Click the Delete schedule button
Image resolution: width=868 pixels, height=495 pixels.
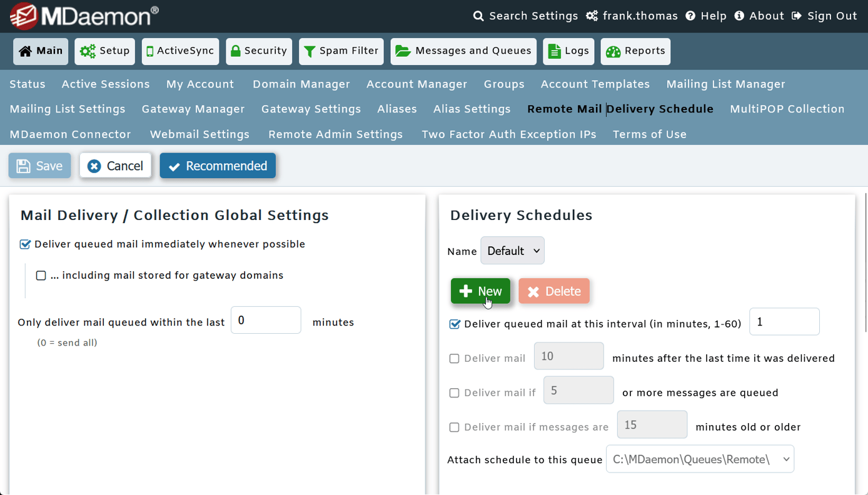pyautogui.click(x=554, y=291)
